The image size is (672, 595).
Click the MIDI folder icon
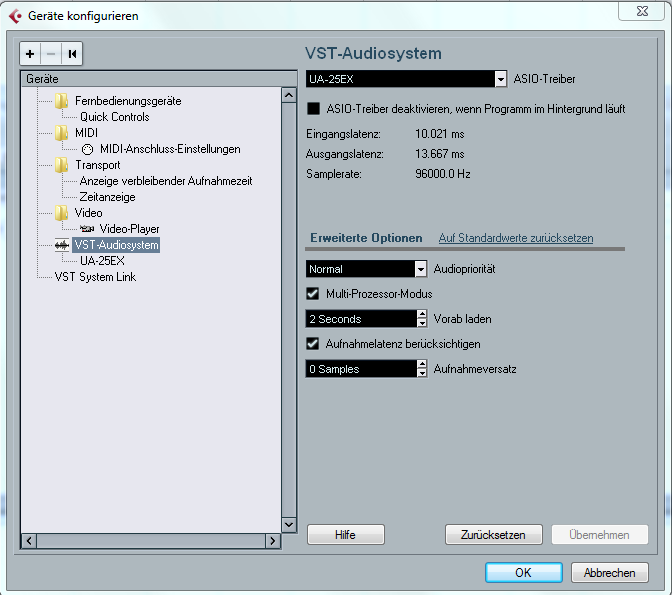coord(61,133)
